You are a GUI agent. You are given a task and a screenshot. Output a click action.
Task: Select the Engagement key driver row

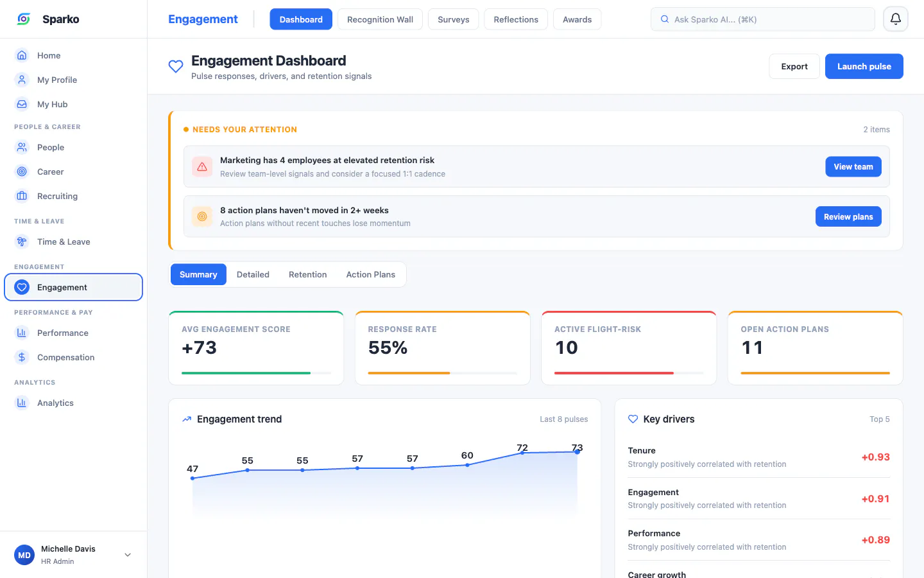point(759,498)
